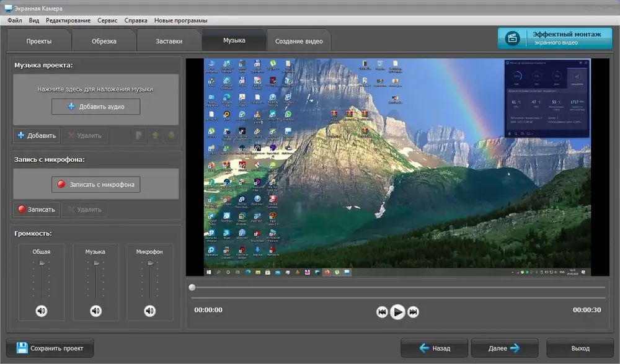
Task: Skip to end with the forward button
Action: click(413, 312)
